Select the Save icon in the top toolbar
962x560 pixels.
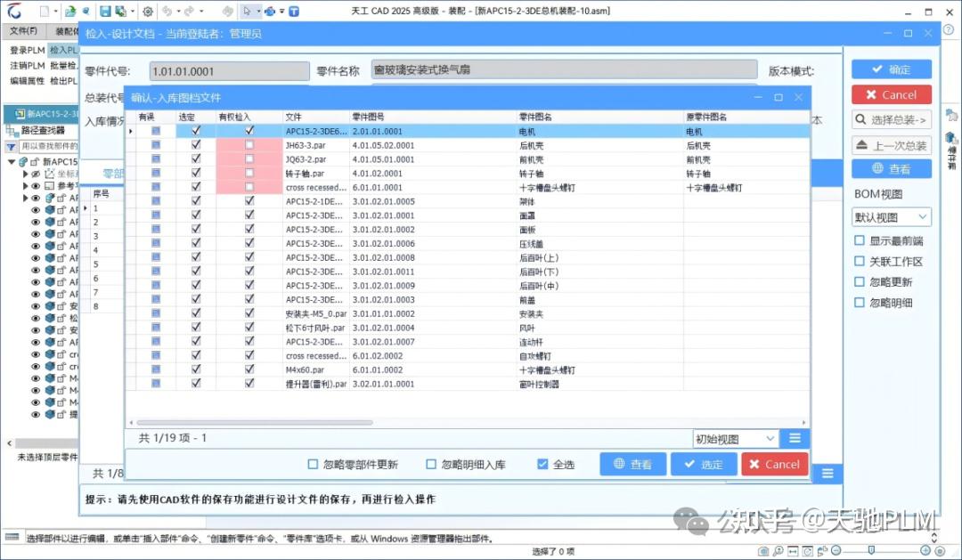[x=104, y=11]
